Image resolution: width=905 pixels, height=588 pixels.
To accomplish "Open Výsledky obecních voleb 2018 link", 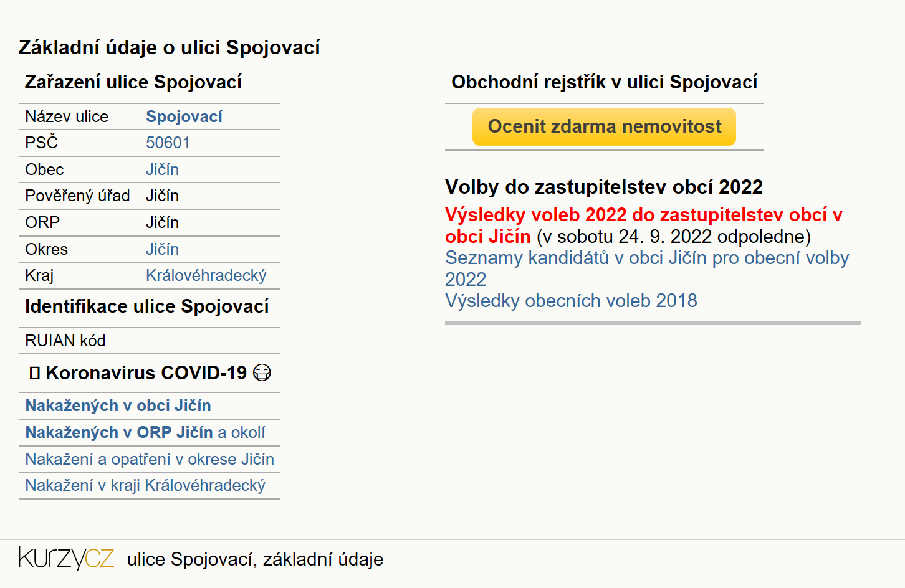I will (x=571, y=301).
